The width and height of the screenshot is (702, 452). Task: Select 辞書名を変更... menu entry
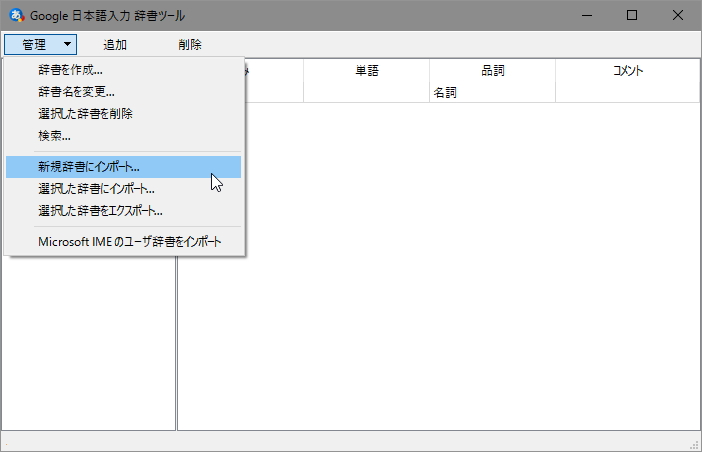(x=124, y=92)
